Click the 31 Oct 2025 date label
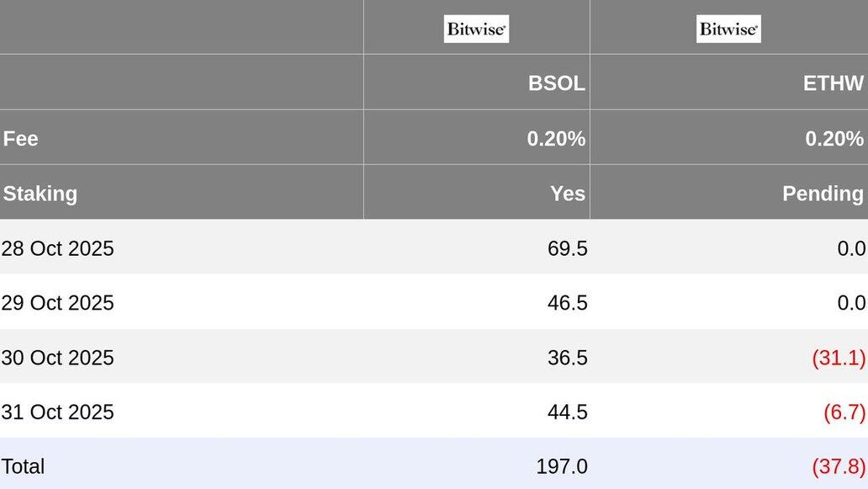The width and height of the screenshot is (868, 489). 57,412
